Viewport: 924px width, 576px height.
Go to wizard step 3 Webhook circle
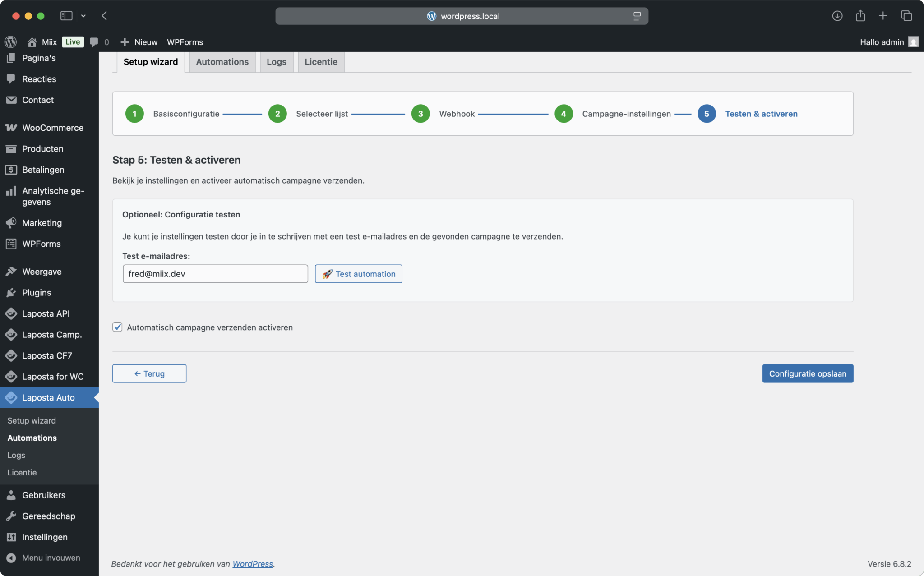[420, 114]
